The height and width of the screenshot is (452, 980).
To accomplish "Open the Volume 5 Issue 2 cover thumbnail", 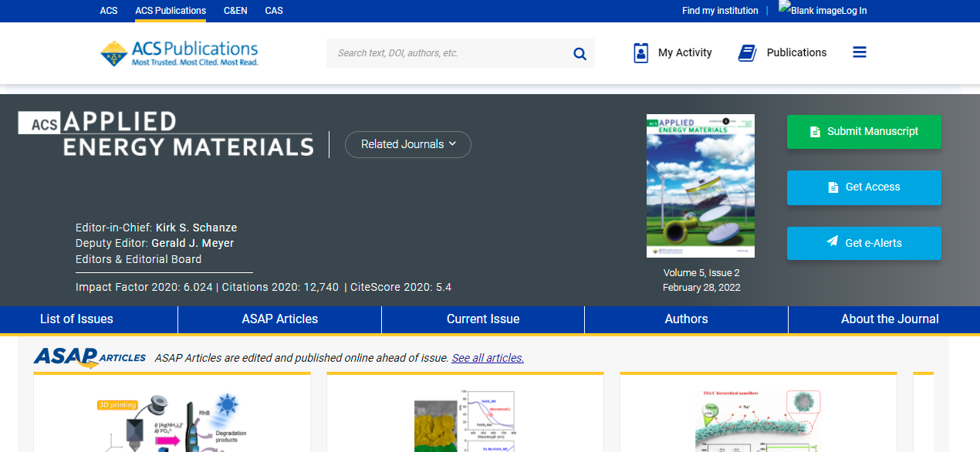I will click(x=700, y=186).
